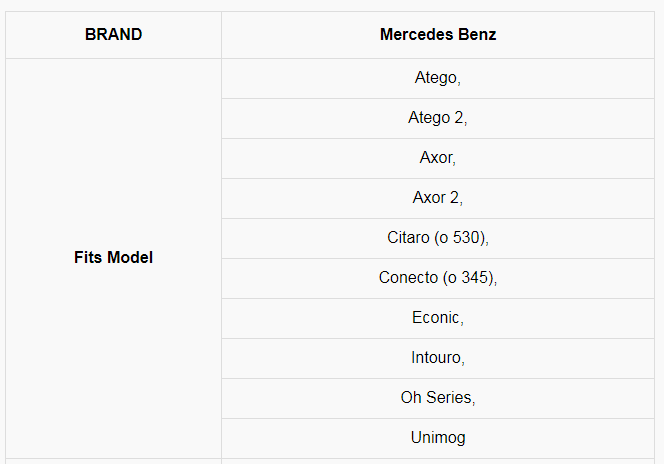
Task: Click the word Axor in Axor 2 row
Action: point(429,198)
